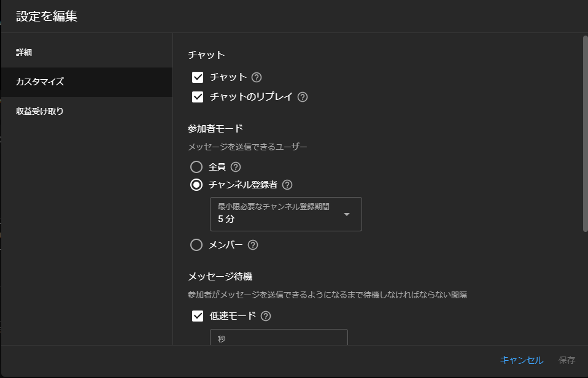Select the チャンネル登録者 radio button
Viewport: 588px width, 378px height.
196,185
